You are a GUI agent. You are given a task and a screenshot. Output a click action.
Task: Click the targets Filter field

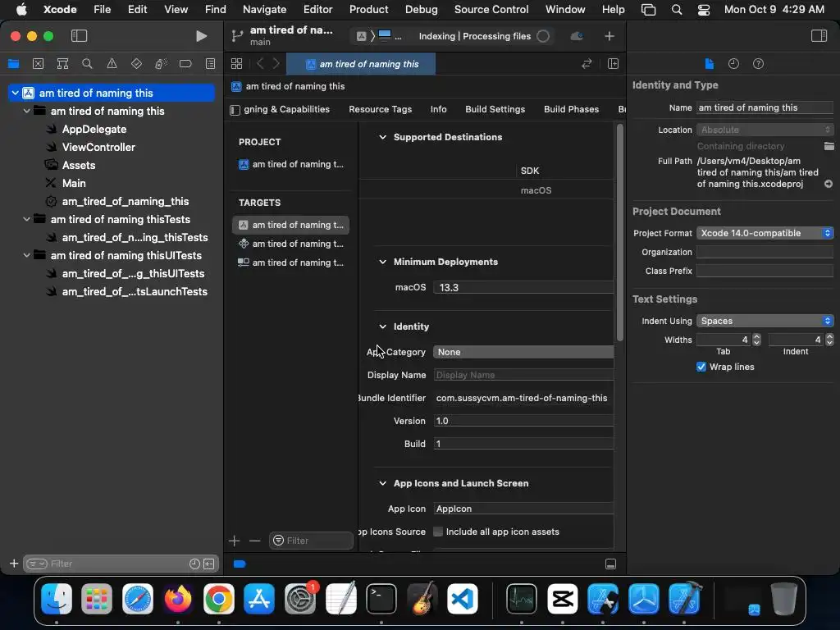point(311,541)
